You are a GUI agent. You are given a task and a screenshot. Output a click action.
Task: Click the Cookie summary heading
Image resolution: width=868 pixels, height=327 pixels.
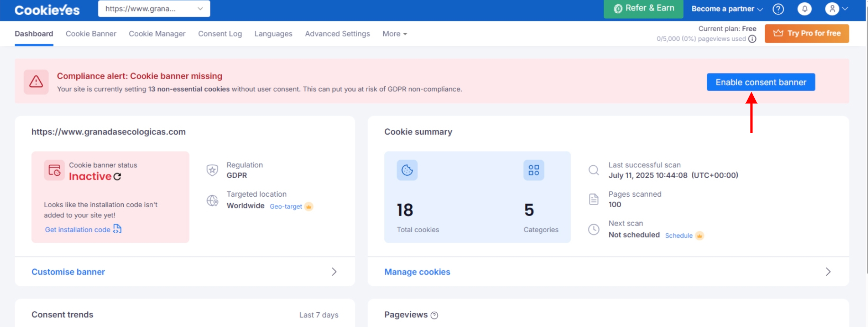pyautogui.click(x=418, y=132)
